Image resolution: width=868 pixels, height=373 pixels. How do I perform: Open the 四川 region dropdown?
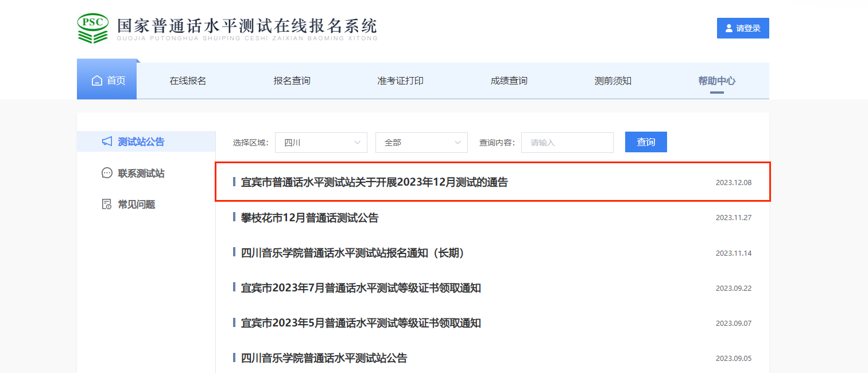coord(321,143)
